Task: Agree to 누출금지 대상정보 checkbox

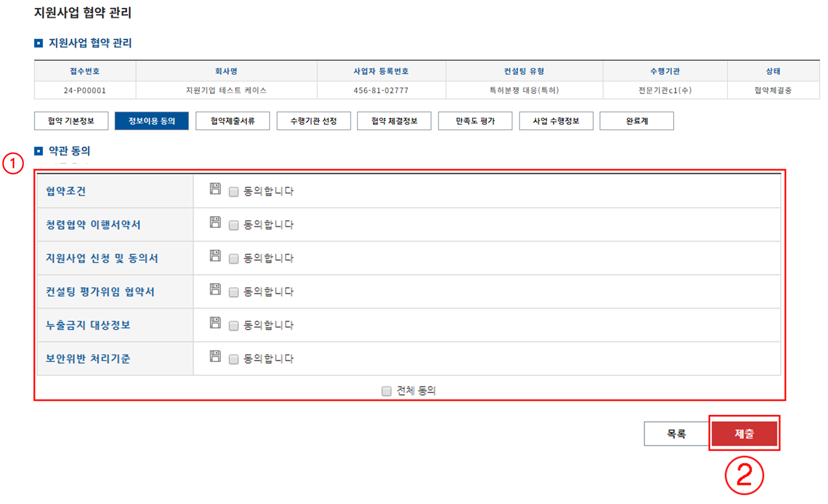Action: 234,326
